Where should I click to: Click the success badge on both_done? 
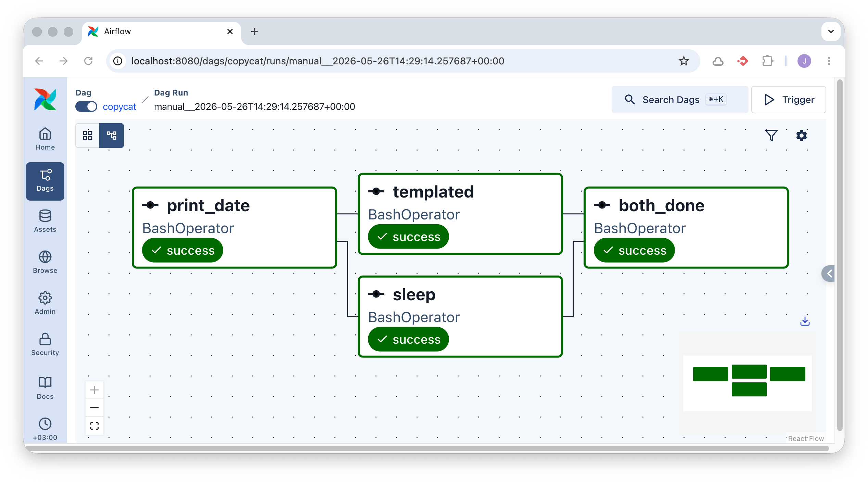pyautogui.click(x=634, y=250)
